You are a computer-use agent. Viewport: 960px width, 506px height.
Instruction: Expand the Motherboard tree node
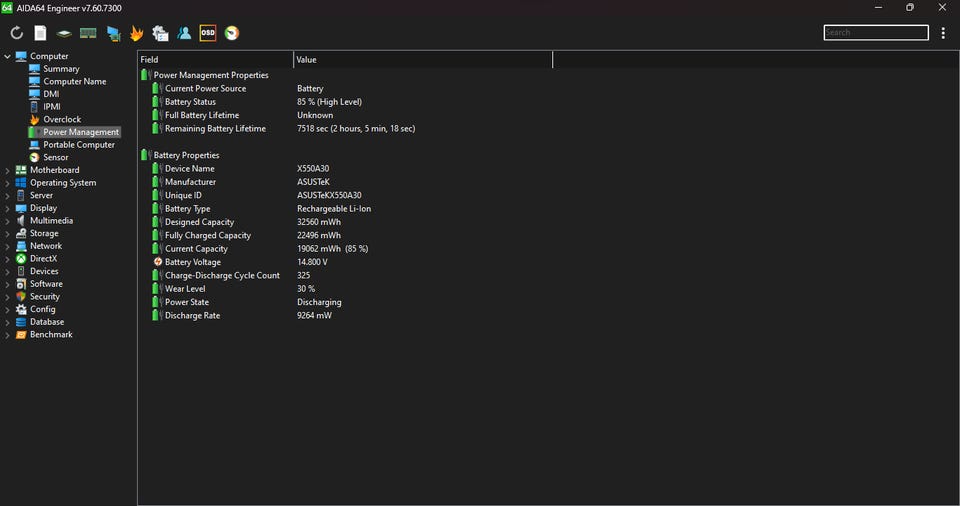[7, 170]
